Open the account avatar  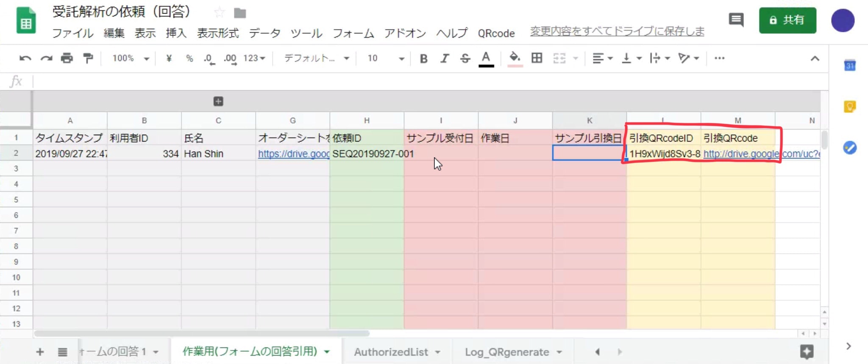[843, 20]
